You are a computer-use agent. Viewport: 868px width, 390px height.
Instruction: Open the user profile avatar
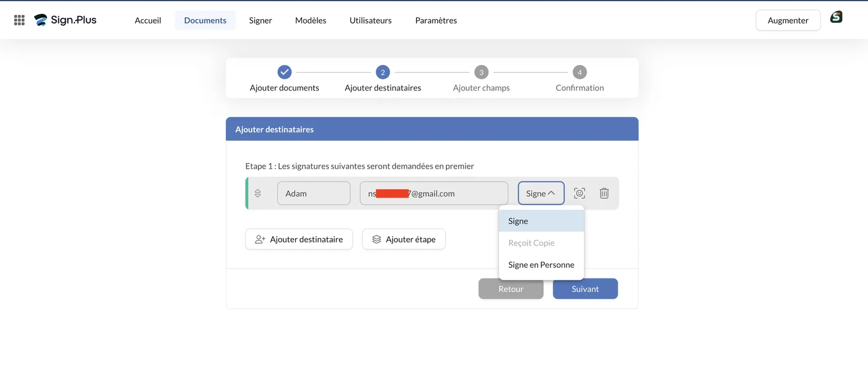point(836,17)
